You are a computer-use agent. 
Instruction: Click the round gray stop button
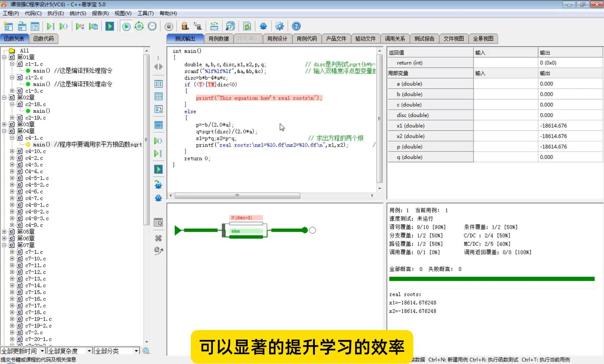(169, 26)
